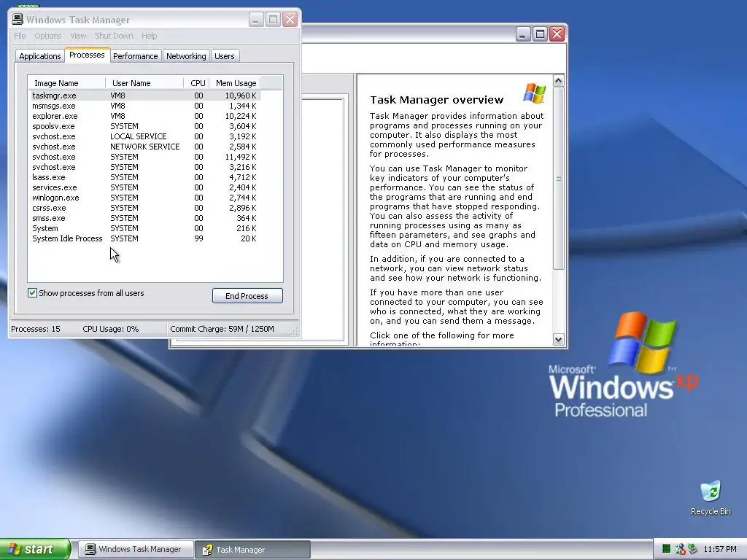Sort by CPU column header

pos(197,83)
